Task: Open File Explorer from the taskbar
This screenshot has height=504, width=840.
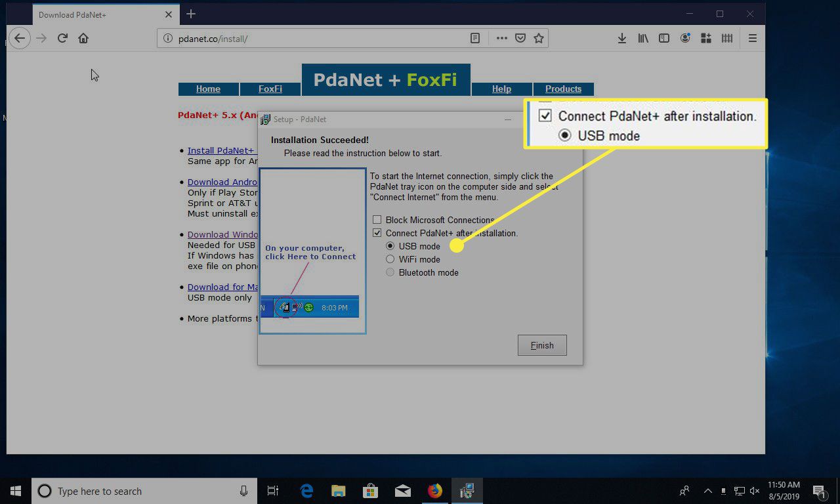Action: (x=339, y=491)
